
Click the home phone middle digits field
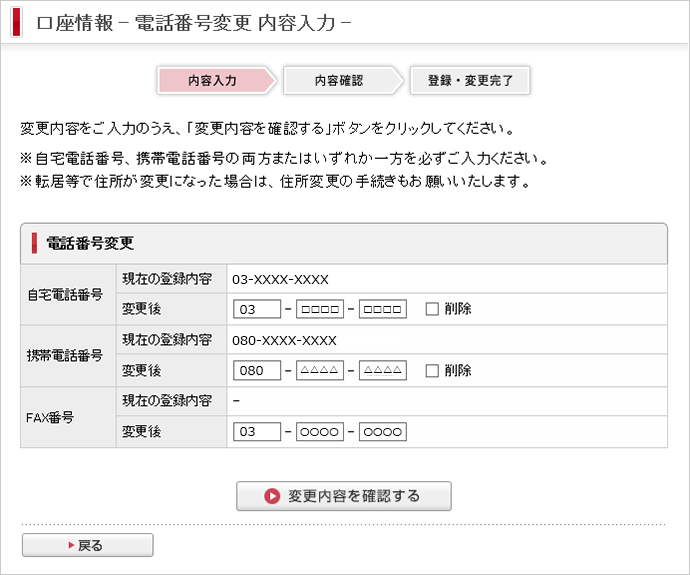pyautogui.click(x=320, y=309)
